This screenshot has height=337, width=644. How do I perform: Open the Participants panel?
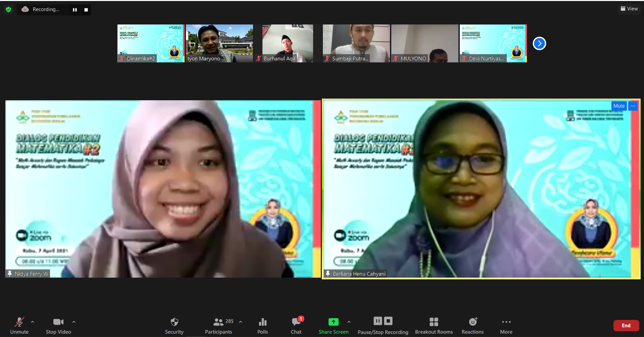[218, 326]
